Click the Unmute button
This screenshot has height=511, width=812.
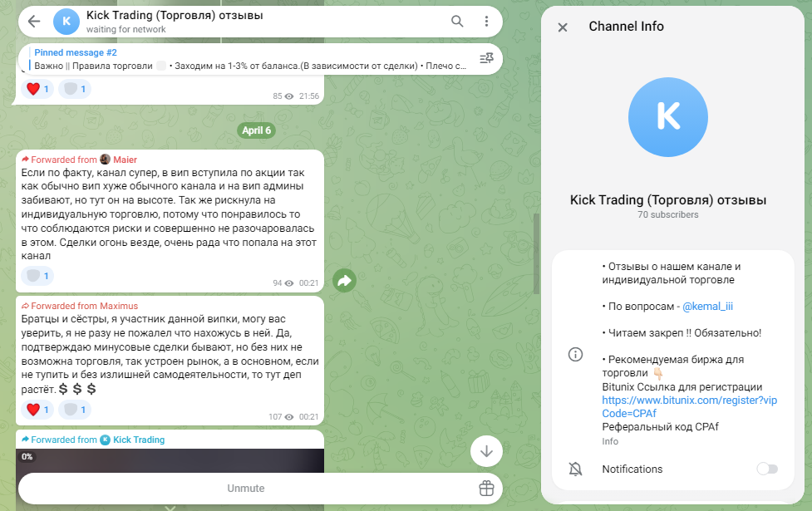point(245,489)
